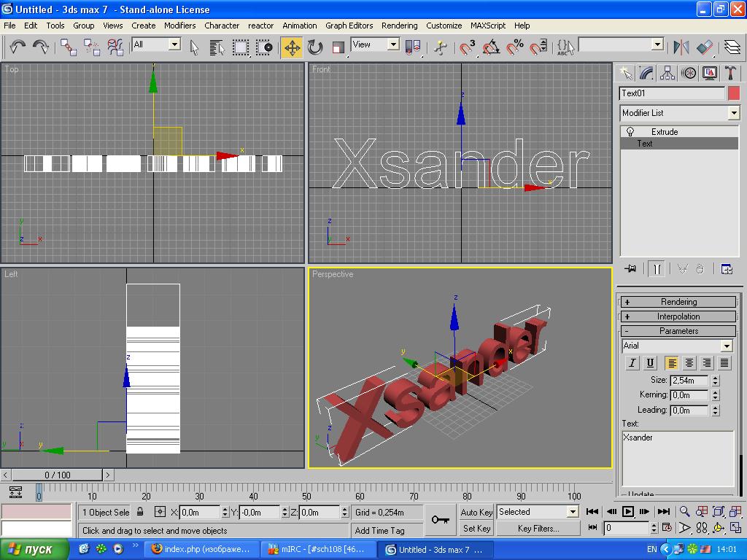Click the Mirror tool icon

[681, 47]
